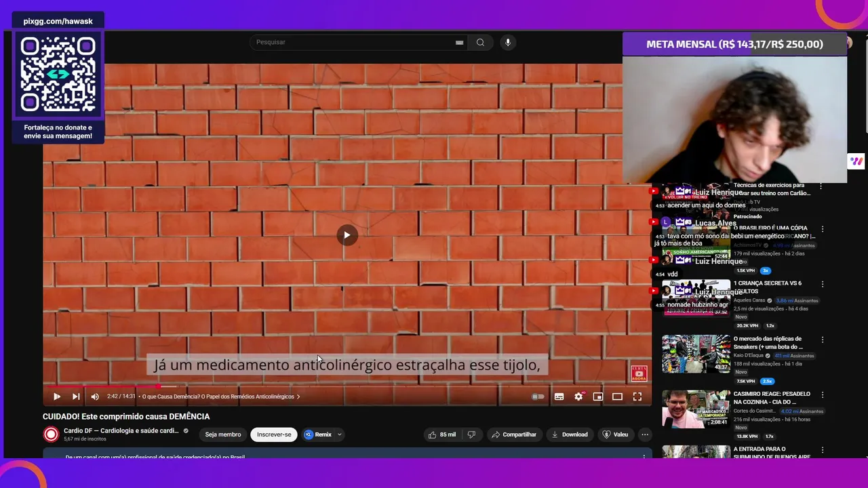This screenshot has width=868, height=488.
Task: Open the sneakers replica market video thumbnail
Action: click(696, 354)
